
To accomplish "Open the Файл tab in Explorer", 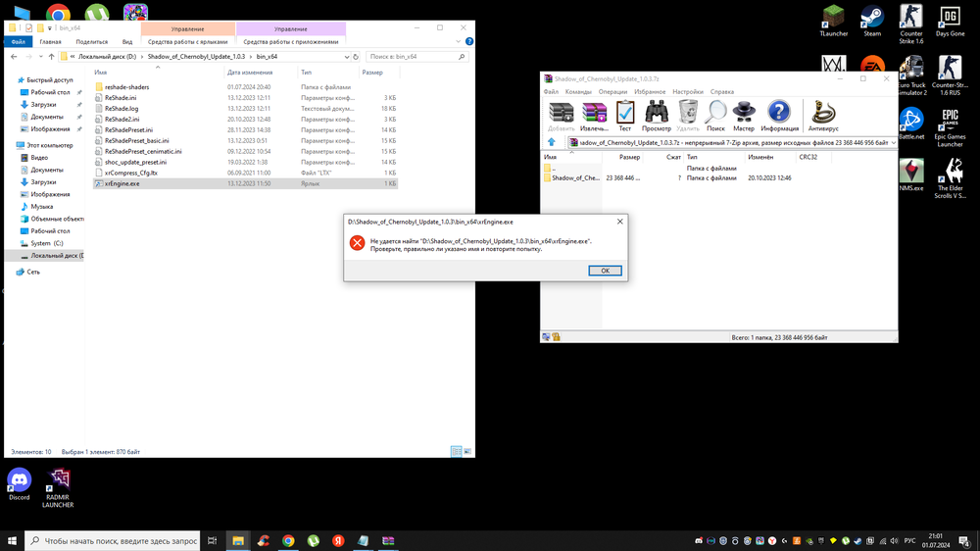I will tap(18, 42).
